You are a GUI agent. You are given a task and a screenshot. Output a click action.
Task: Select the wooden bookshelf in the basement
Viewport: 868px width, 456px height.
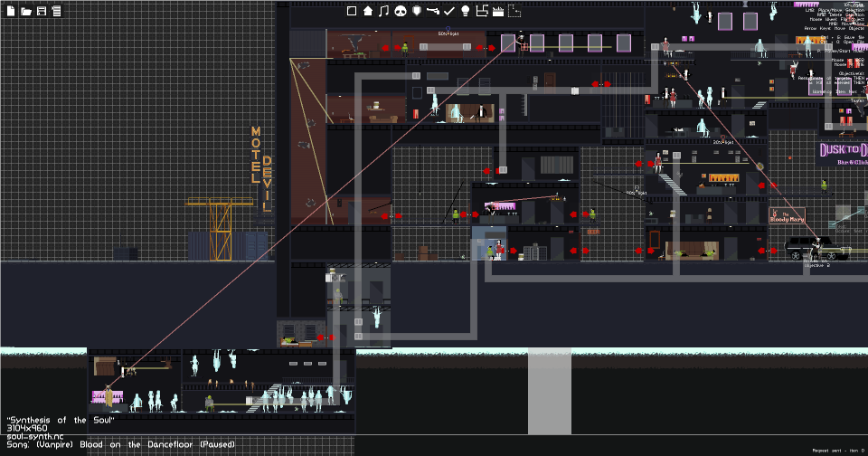[105, 366]
